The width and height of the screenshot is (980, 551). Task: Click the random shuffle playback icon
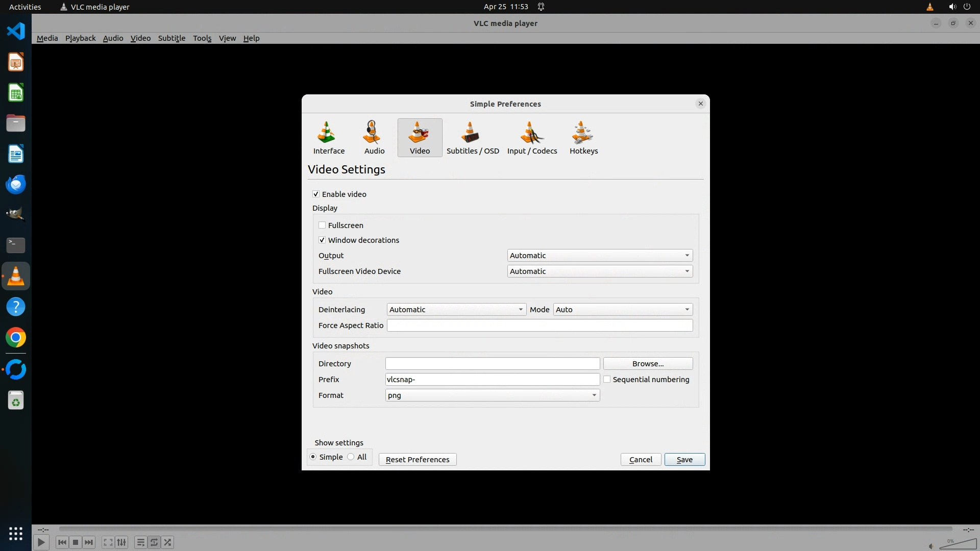click(168, 542)
